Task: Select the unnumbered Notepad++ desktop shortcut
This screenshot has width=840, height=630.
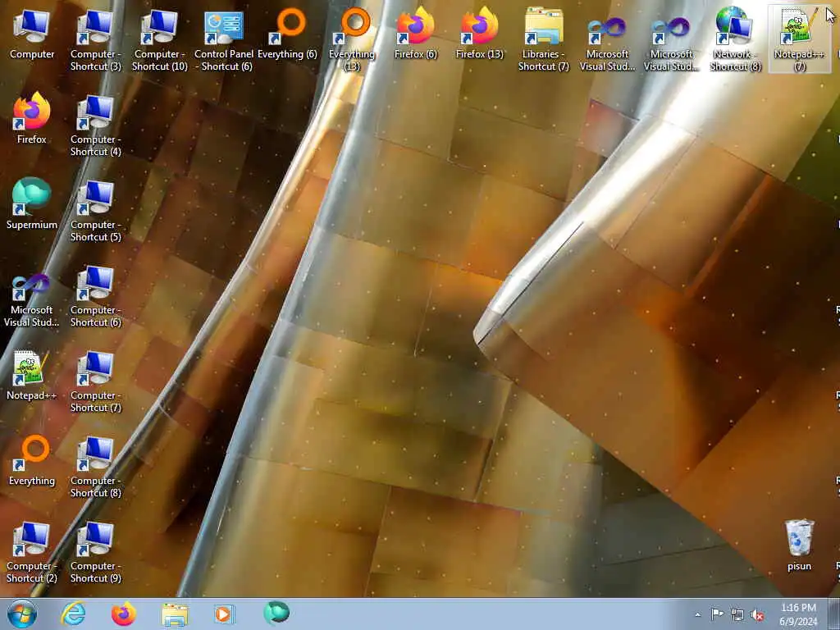Action: 32,375
